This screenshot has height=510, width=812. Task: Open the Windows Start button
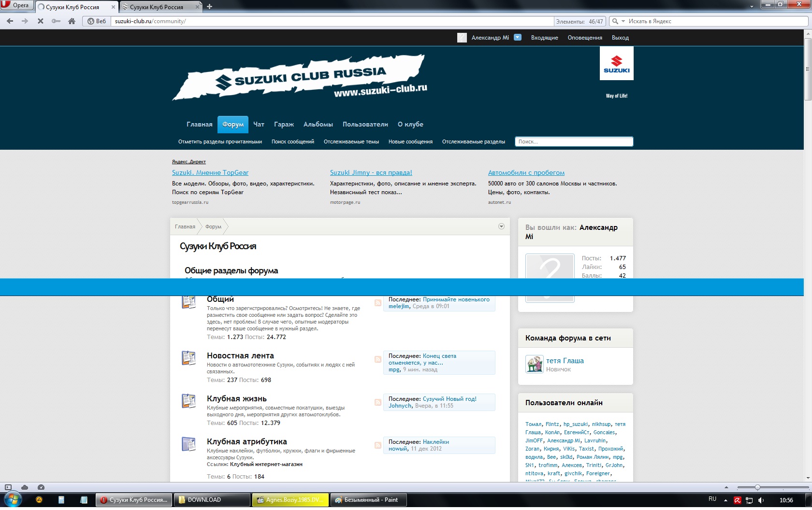[x=13, y=500]
